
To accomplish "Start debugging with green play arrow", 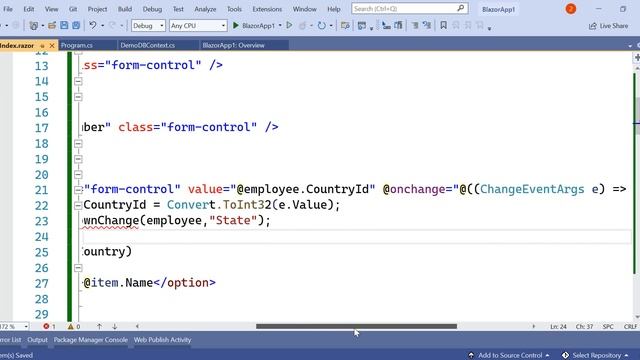I will click(x=236, y=25).
